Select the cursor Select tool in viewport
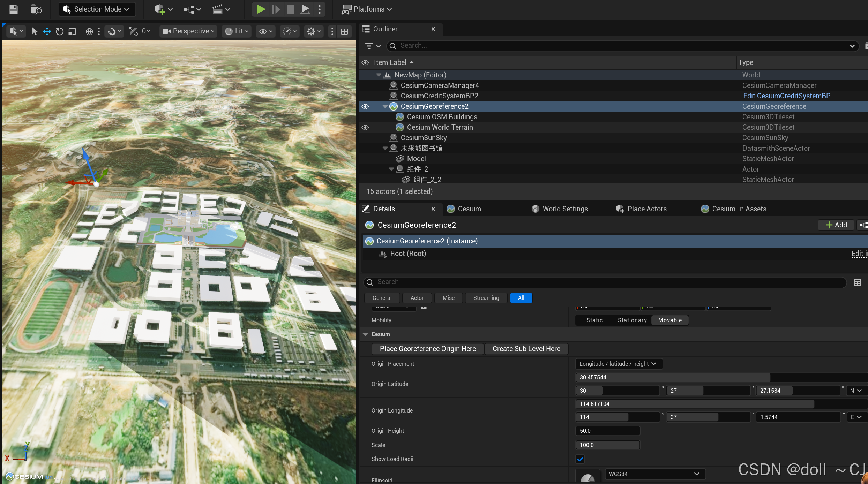 coord(34,31)
